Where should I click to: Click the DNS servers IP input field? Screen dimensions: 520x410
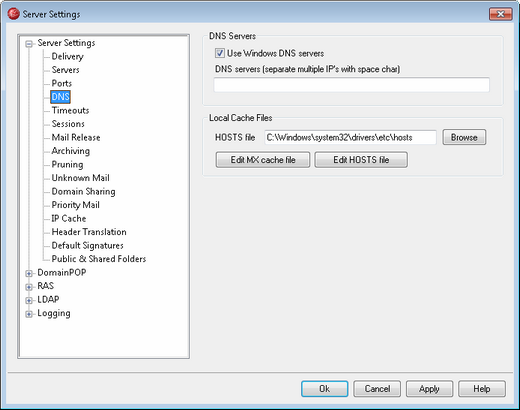[x=352, y=85]
